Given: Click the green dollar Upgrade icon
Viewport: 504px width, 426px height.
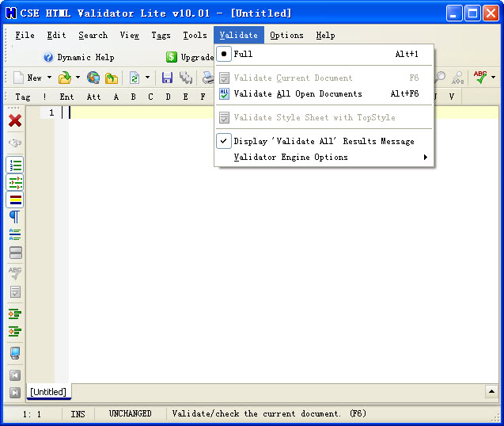Looking at the screenshot, I should coord(172,57).
